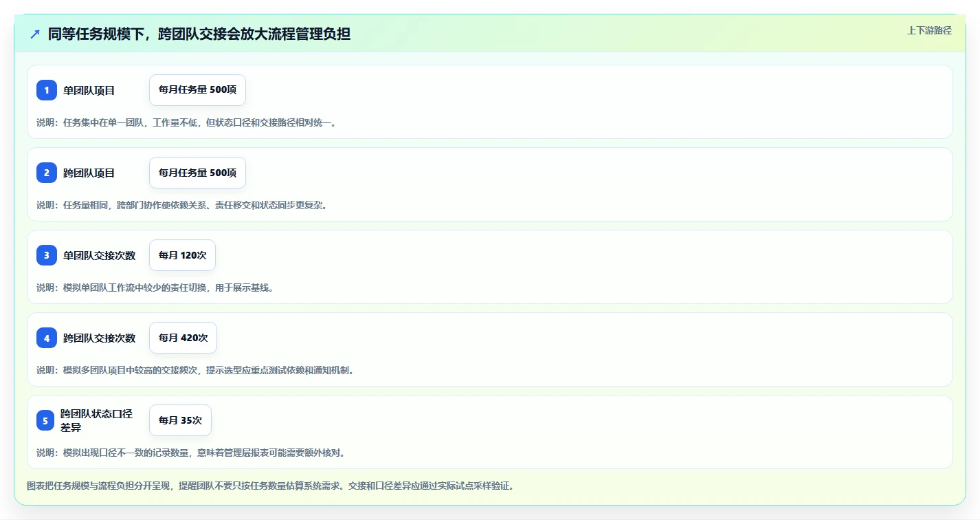Click the footer note starting '图表把任务规模与流程负担'
Viewport: 980px width, 520px height.
pyautogui.click(x=270, y=486)
